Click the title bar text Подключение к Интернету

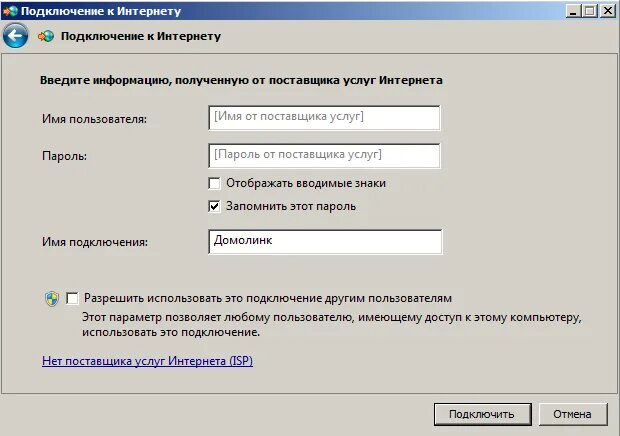[x=101, y=11]
